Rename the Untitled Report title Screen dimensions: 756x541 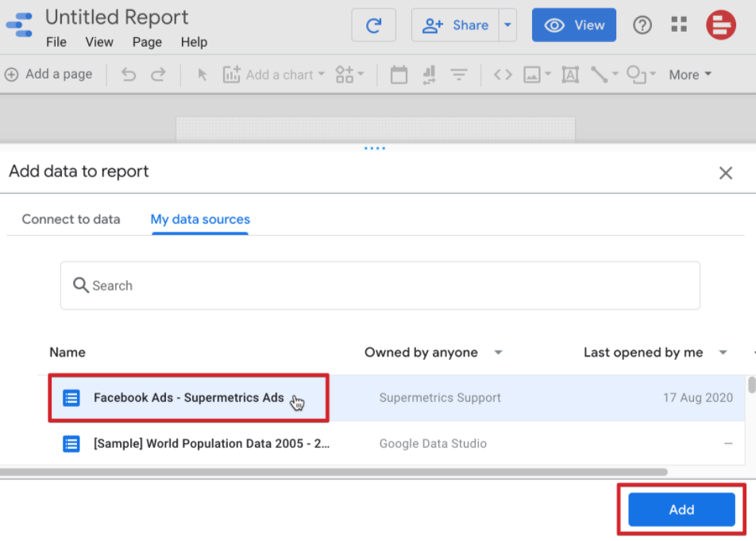117,17
